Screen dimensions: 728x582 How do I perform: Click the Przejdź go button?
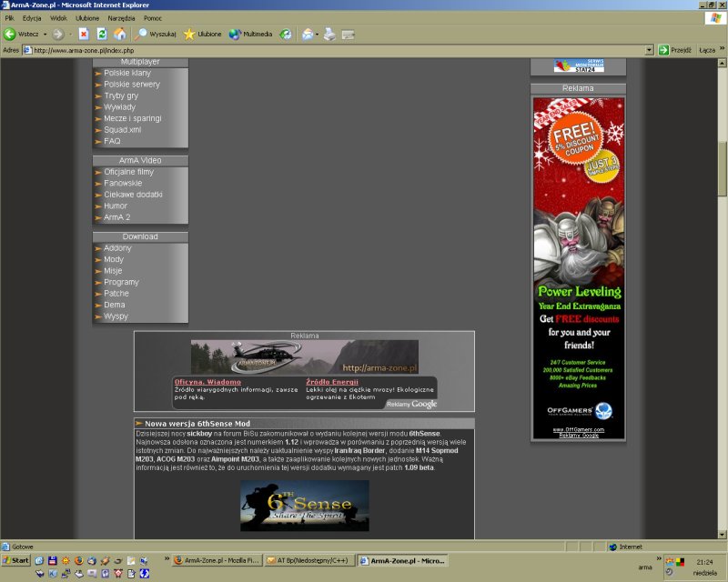pos(674,50)
